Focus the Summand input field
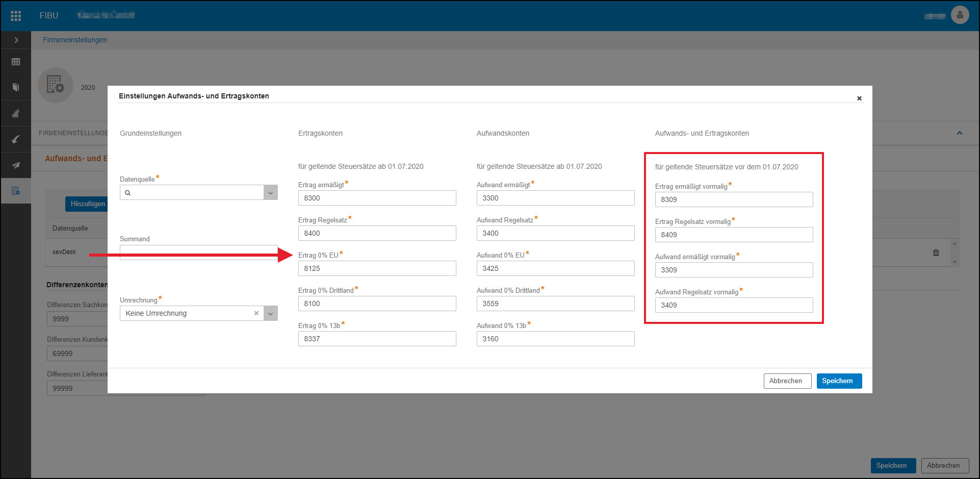This screenshot has width=980, height=479. 199,253
